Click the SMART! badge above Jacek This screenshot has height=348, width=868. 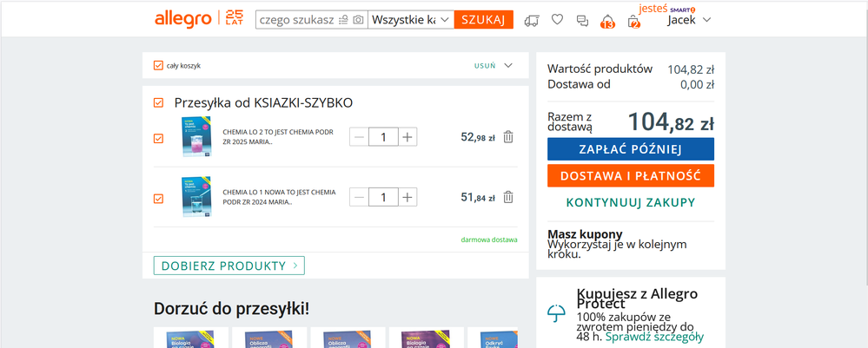[683, 10]
